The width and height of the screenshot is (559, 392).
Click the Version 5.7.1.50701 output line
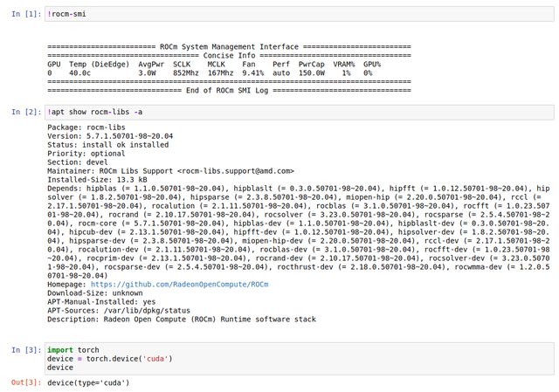[110, 136]
